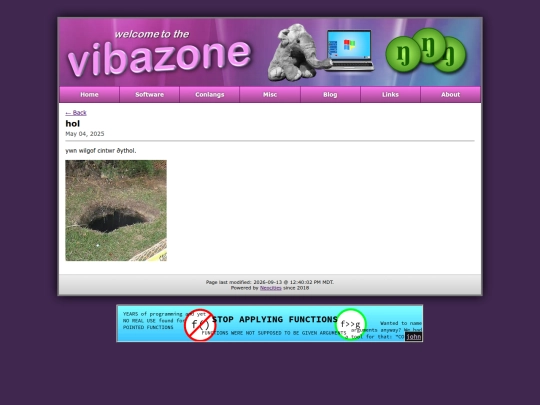
Task: Go to the Software section
Action: point(149,94)
